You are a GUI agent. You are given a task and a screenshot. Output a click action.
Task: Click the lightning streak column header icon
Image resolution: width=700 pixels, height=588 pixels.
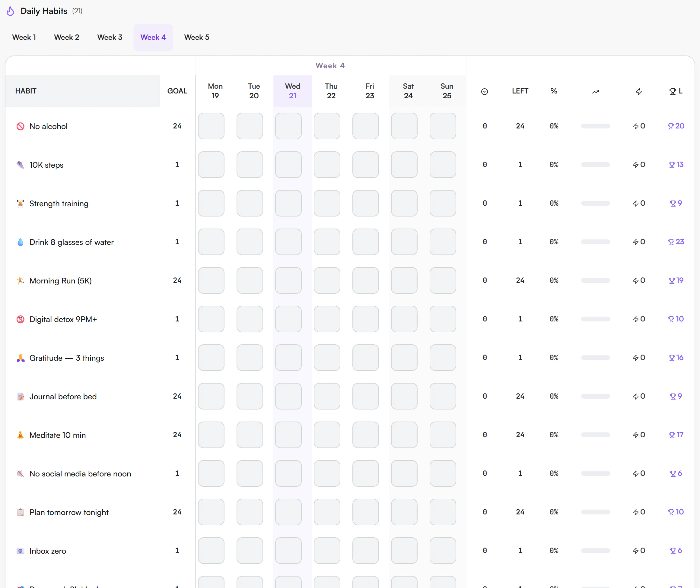[x=639, y=91]
